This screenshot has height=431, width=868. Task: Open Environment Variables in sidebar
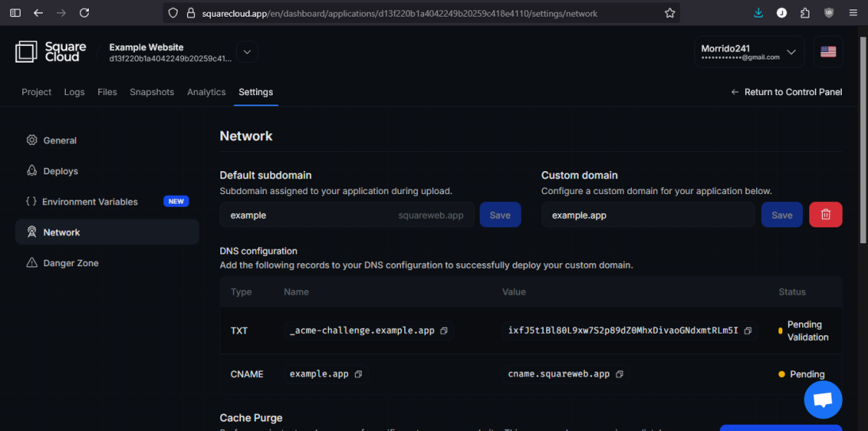[x=107, y=201]
